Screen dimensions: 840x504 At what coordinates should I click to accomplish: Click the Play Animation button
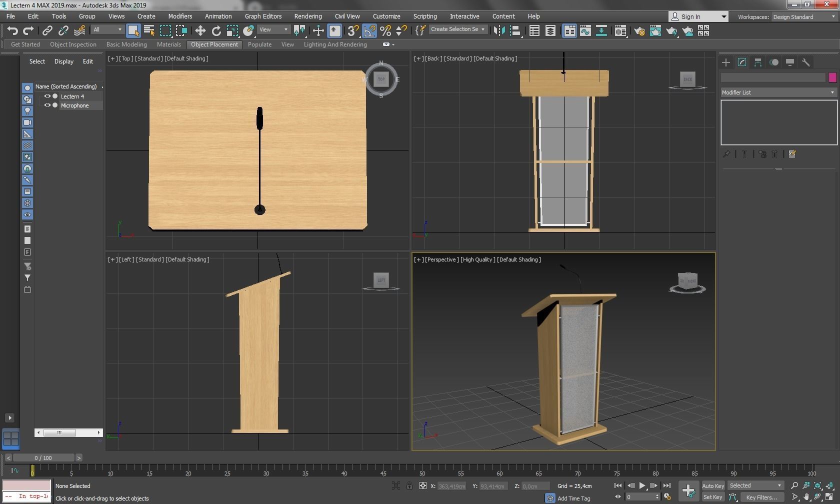[x=642, y=485]
